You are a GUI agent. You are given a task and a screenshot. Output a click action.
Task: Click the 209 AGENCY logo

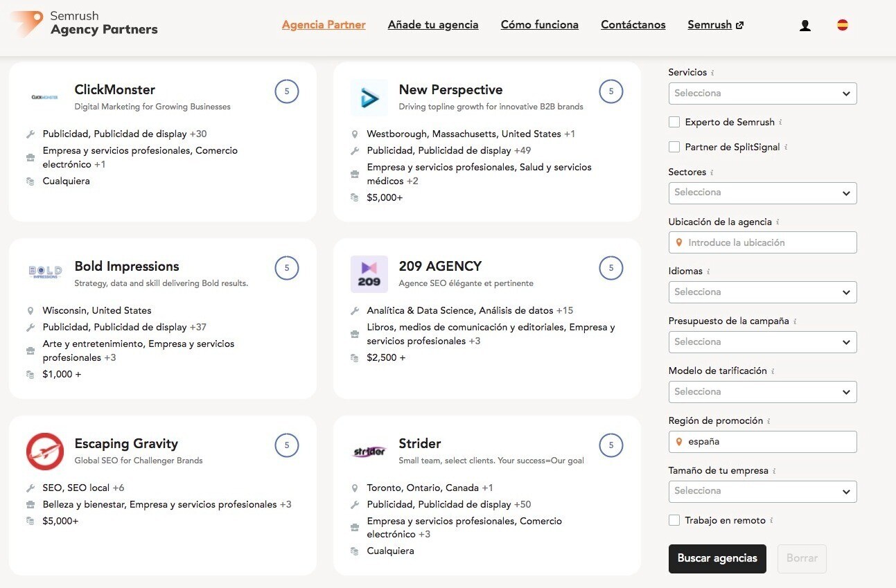[369, 274]
